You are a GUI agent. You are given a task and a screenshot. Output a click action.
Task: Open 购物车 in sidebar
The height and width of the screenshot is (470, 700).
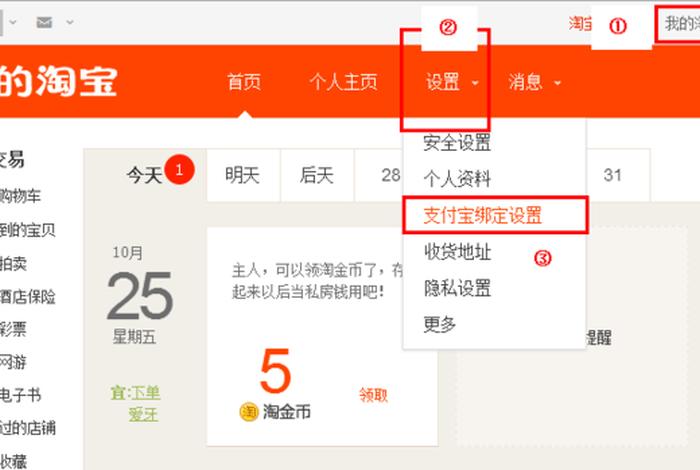pos(20,196)
